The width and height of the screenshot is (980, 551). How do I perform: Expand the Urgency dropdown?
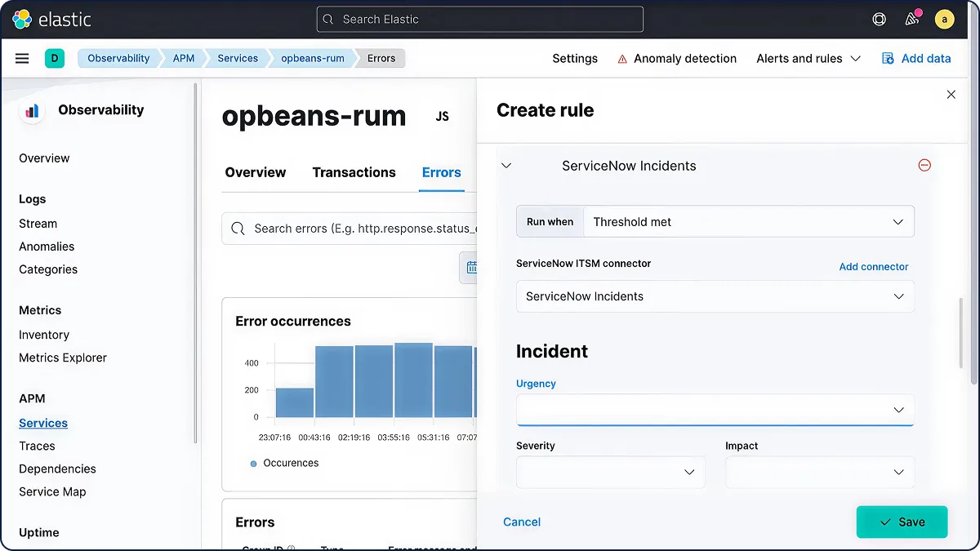(715, 410)
